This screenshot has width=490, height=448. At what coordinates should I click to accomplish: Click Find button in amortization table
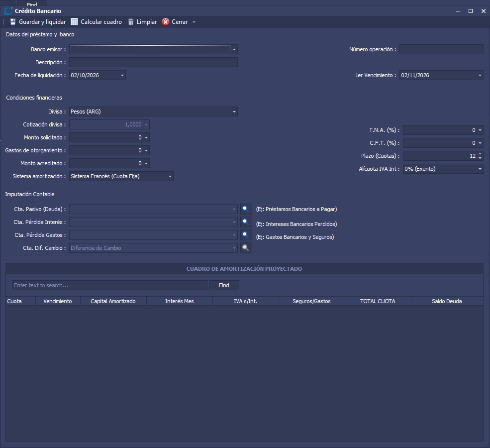[224, 285]
